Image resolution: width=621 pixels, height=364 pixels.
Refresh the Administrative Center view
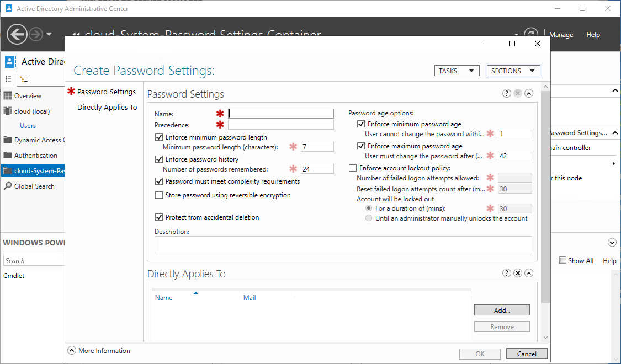(530, 34)
